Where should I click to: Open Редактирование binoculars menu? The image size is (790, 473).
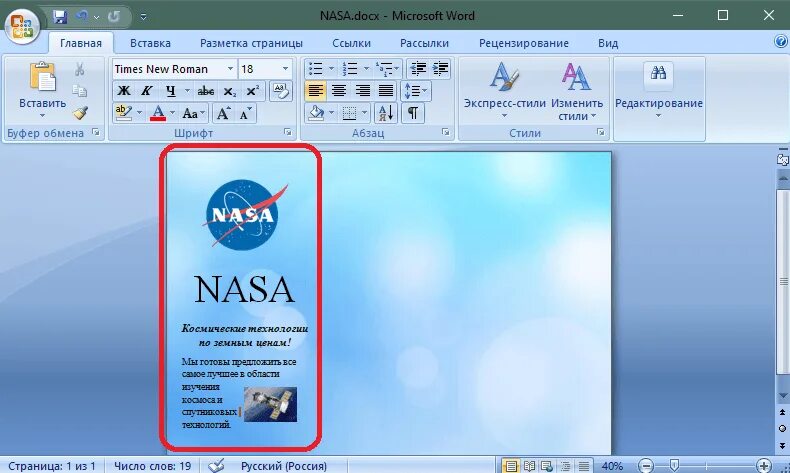[659, 91]
